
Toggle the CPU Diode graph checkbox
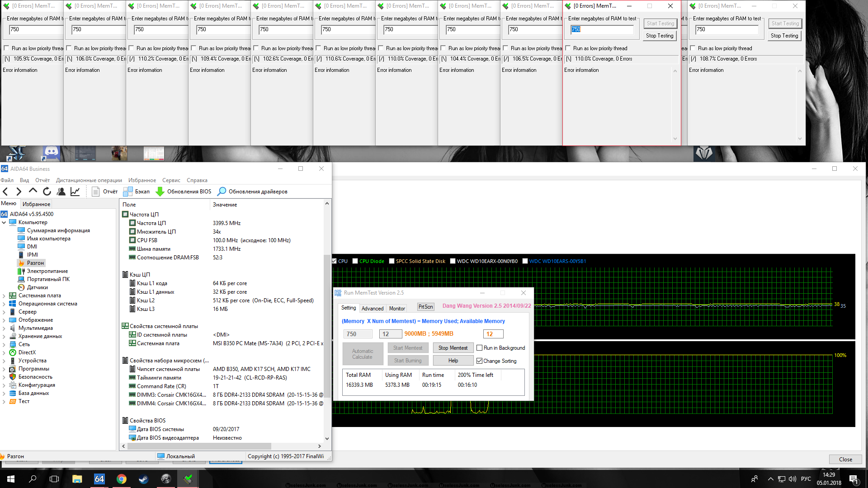click(x=355, y=261)
